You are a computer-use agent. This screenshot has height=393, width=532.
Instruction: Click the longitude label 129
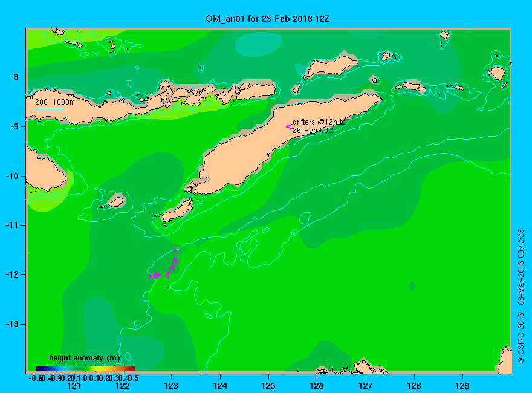click(x=462, y=386)
